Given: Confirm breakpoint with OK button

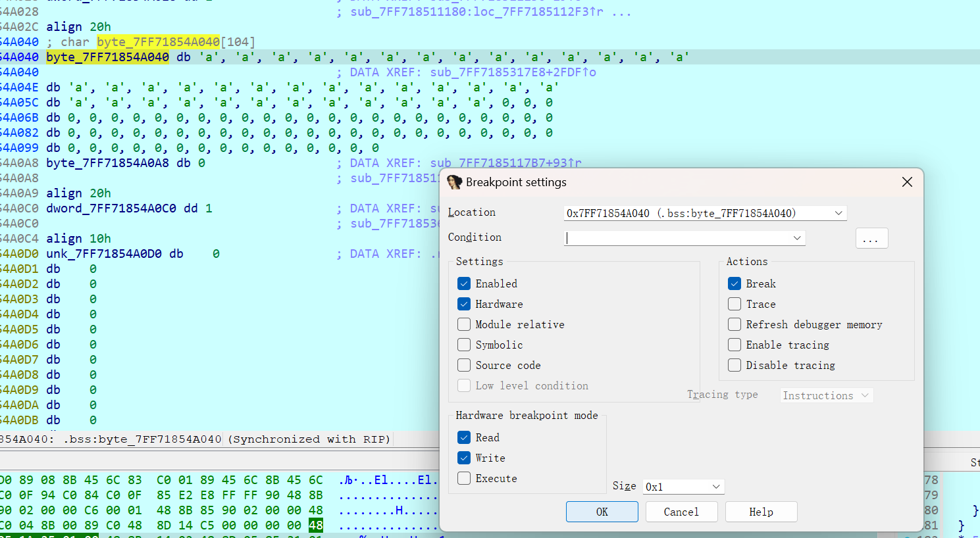Looking at the screenshot, I should pyautogui.click(x=602, y=512).
